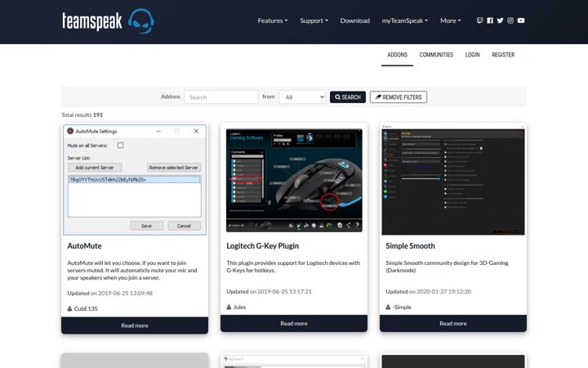The image size is (588, 368).
Task: Expand the Features menu
Action: [272, 20]
